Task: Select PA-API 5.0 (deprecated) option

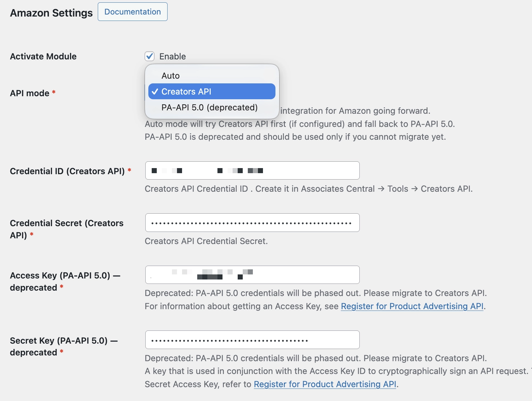Action: 209,107
